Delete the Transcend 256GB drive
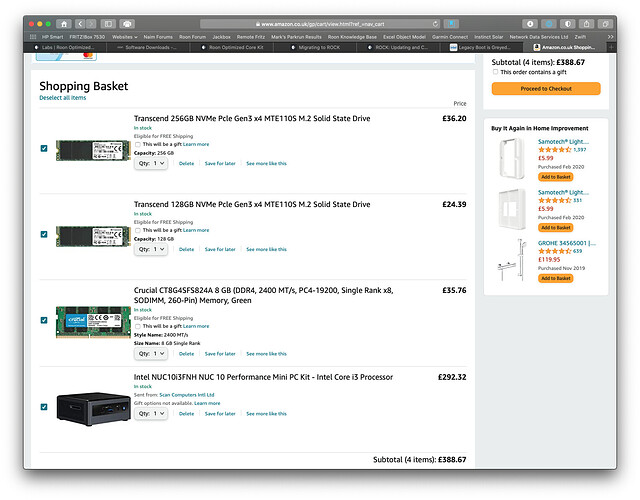640x500 pixels. coord(186,163)
